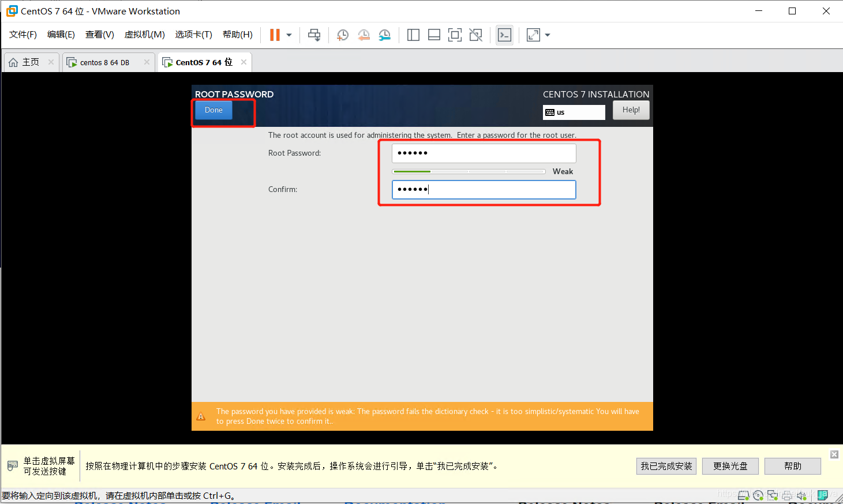
Task: Close the VMware Workstation window
Action: (826, 11)
